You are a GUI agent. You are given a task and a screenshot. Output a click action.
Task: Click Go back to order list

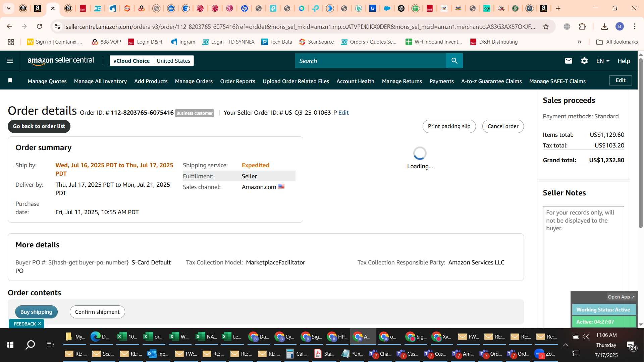tap(39, 126)
